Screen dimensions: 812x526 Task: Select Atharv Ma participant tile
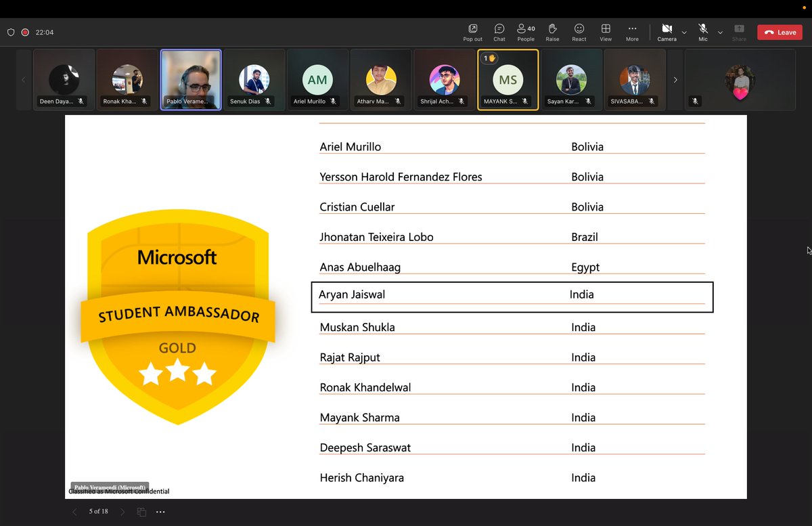[x=381, y=80]
